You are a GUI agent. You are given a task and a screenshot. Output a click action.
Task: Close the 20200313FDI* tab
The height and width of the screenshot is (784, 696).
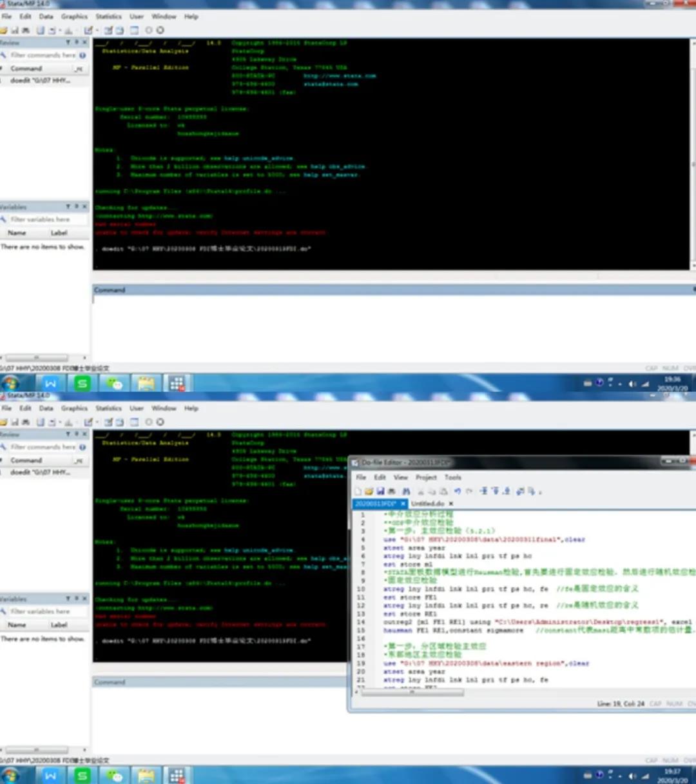[403, 504]
